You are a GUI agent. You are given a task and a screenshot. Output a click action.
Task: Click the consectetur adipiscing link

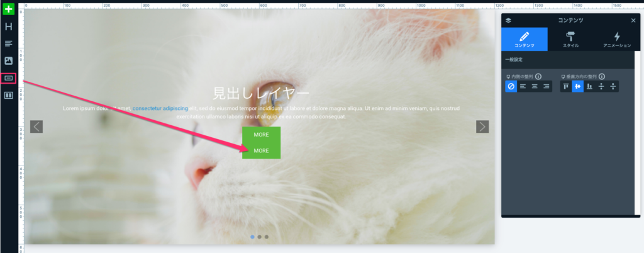(x=160, y=108)
